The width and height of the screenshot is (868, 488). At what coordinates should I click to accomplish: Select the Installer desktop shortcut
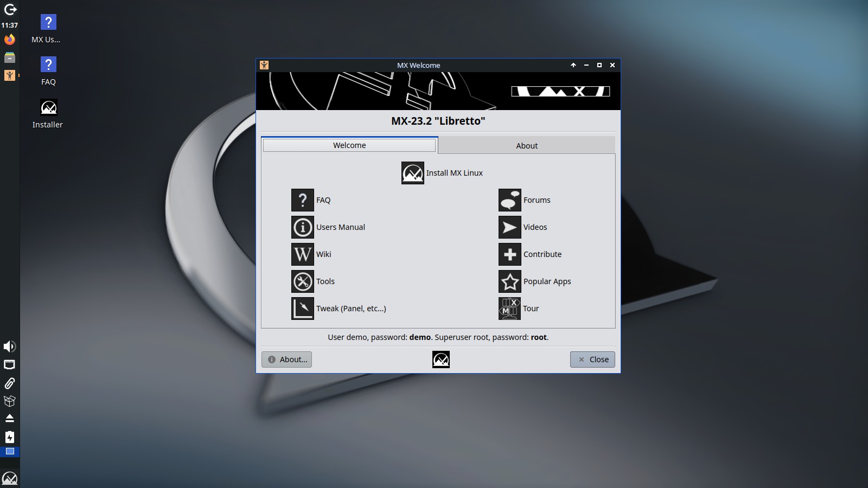click(48, 114)
